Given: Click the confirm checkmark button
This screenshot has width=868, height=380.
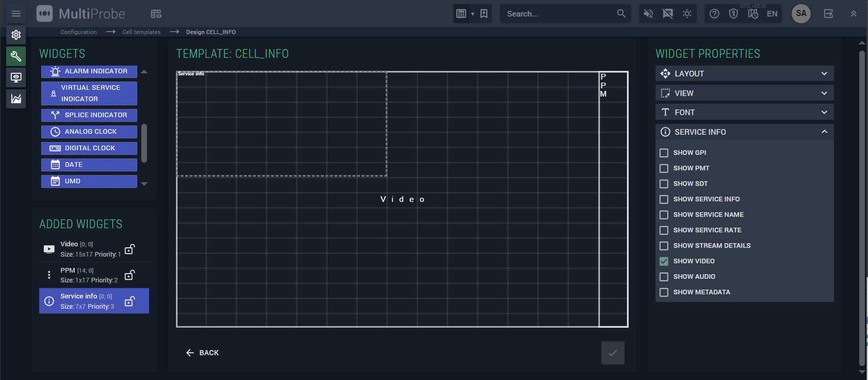Looking at the screenshot, I should [613, 353].
